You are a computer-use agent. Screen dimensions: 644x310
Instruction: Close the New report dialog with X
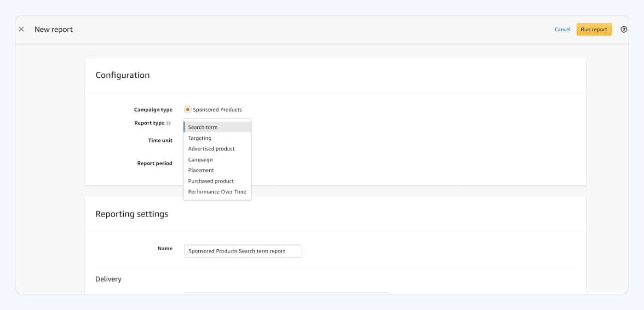tap(21, 29)
